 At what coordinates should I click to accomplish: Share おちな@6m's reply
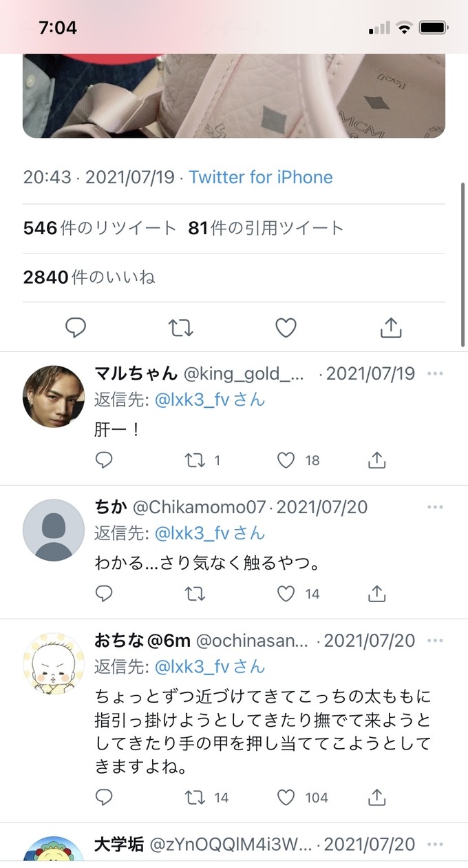376,797
